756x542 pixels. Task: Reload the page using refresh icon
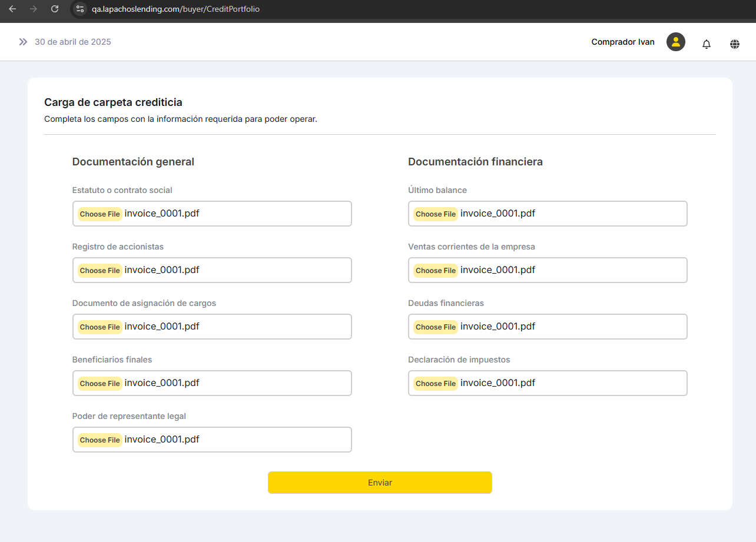point(55,9)
